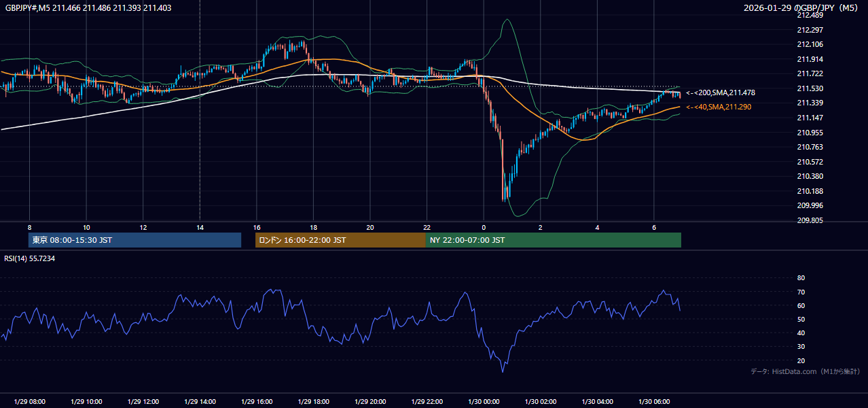Click price axis value 210.188

[810, 191]
